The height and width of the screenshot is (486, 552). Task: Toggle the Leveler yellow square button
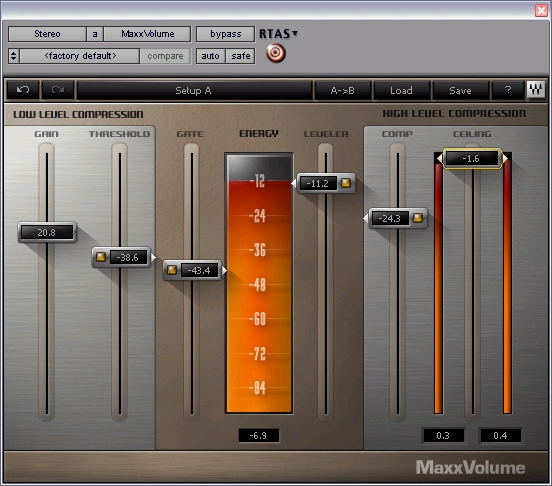point(346,183)
